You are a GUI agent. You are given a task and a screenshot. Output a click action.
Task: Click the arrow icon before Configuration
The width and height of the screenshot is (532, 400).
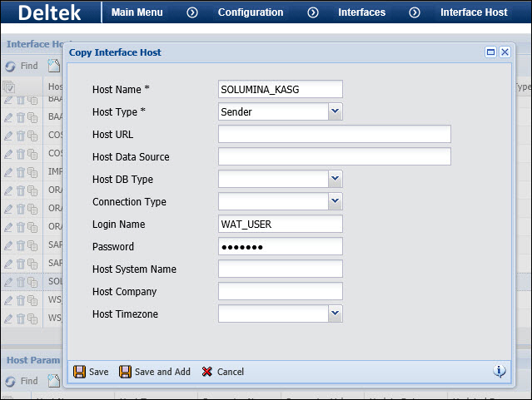tap(192, 12)
